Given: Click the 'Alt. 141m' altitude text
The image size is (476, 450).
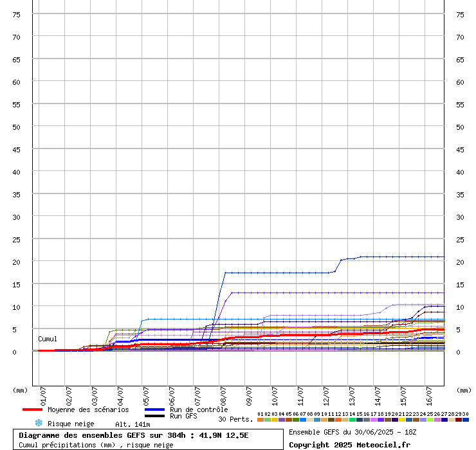Looking at the screenshot, I should point(133,424).
